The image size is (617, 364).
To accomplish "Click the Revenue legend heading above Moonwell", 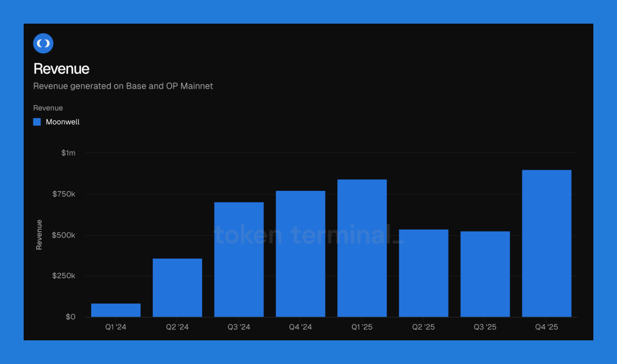I will coord(48,108).
